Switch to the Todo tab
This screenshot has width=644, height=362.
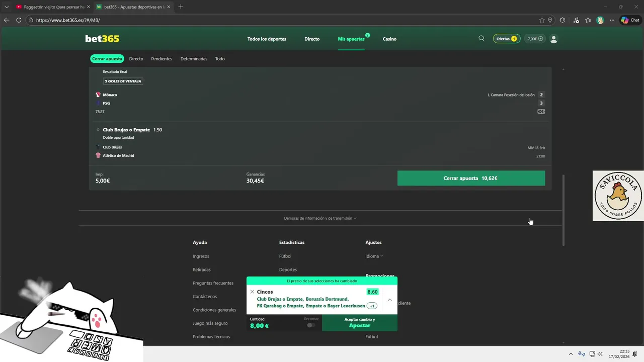point(220,59)
